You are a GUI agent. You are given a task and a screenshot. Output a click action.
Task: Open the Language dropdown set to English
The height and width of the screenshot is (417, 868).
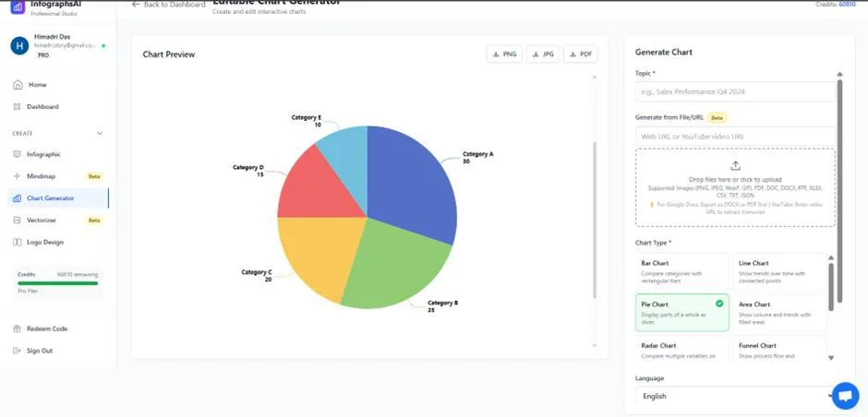click(x=735, y=396)
